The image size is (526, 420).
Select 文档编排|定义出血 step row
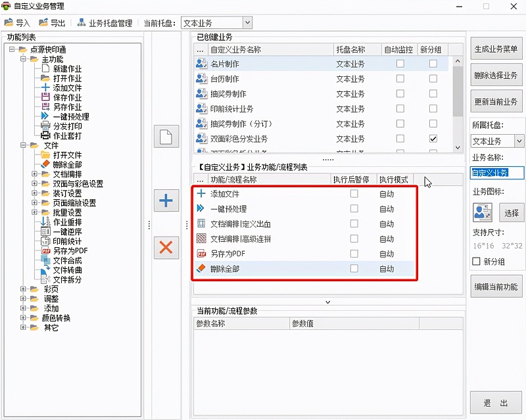point(304,223)
